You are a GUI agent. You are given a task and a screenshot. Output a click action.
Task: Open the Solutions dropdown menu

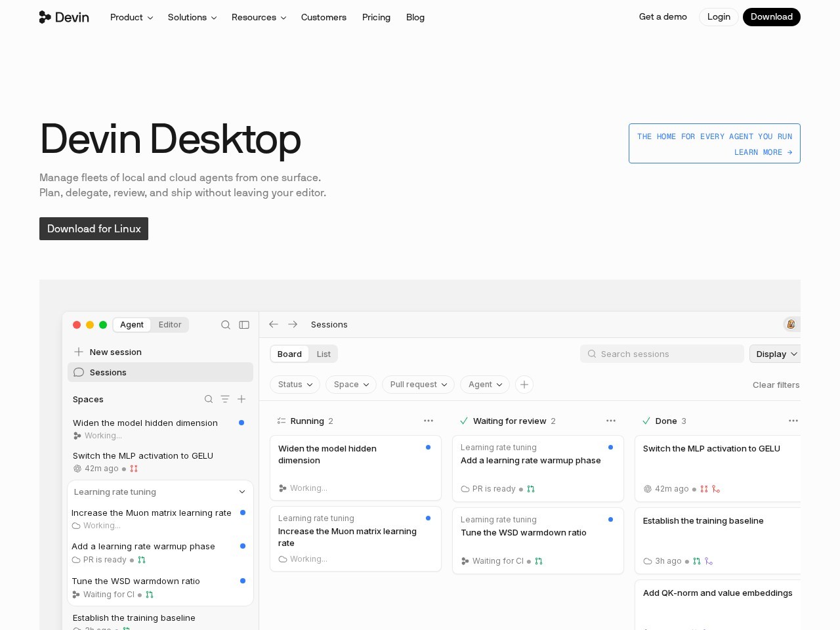192,17
